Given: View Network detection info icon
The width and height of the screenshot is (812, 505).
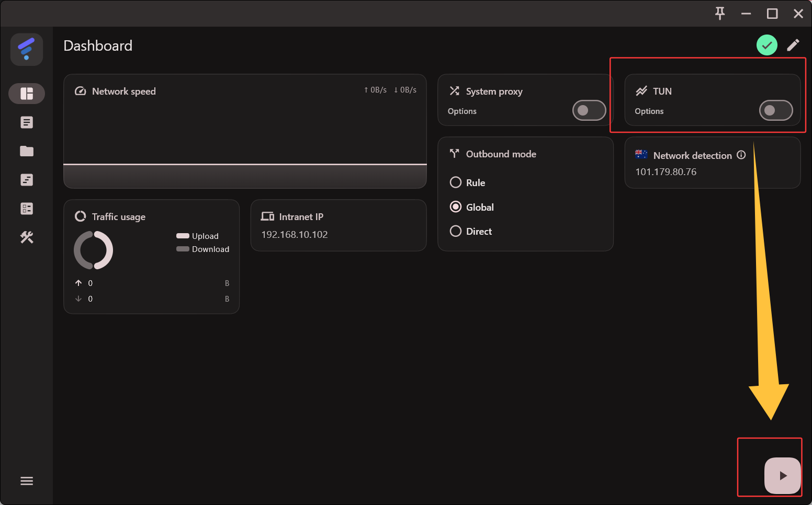Looking at the screenshot, I should point(741,155).
